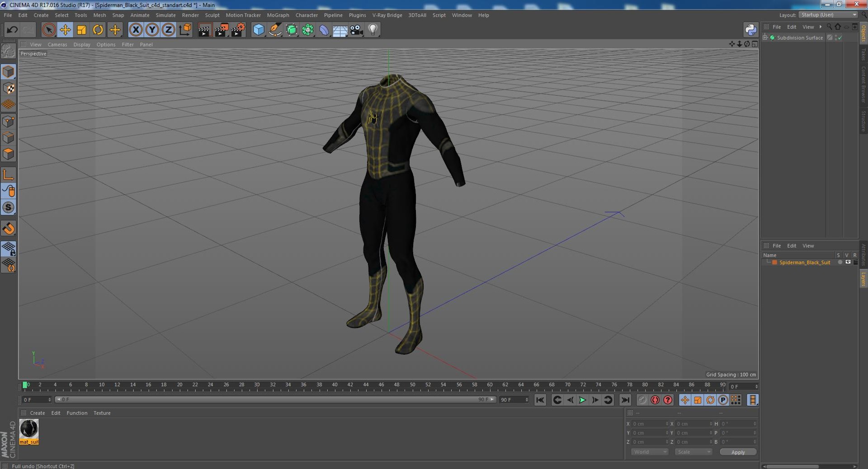
Task: Activate the Rotate tool
Action: tap(98, 30)
